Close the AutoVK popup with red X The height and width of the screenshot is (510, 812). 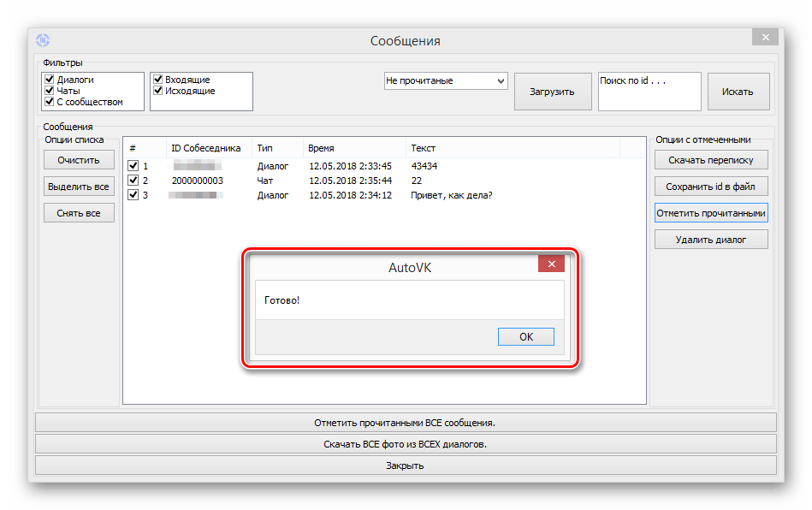551,264
